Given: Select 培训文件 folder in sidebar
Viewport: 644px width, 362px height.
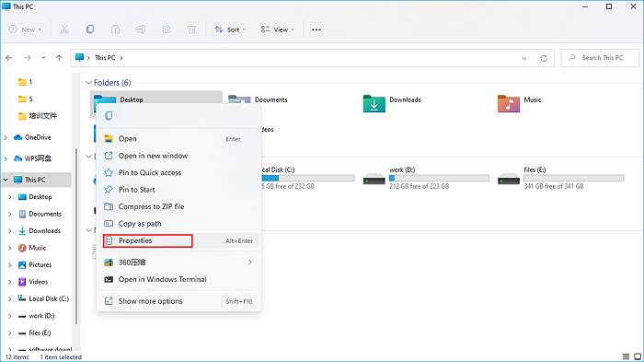Looking at the screenshot, I should (38, 116).
